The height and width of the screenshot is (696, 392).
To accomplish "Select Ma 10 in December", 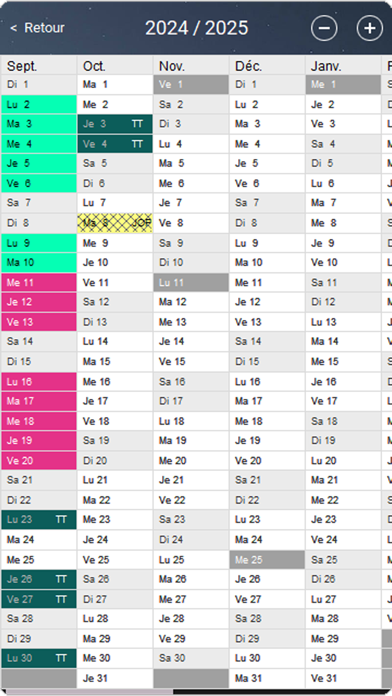I will [x=267, y=262].
